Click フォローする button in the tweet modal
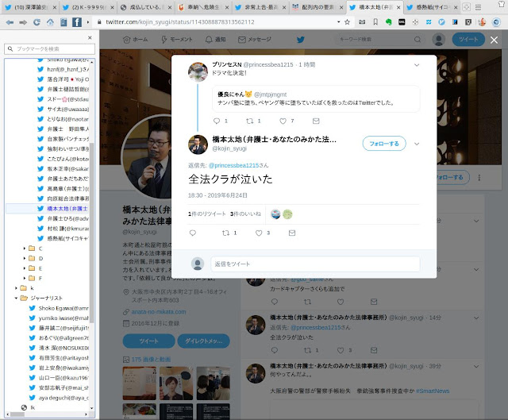The width and height of the screenshot is (508, 420). point(384,144)
